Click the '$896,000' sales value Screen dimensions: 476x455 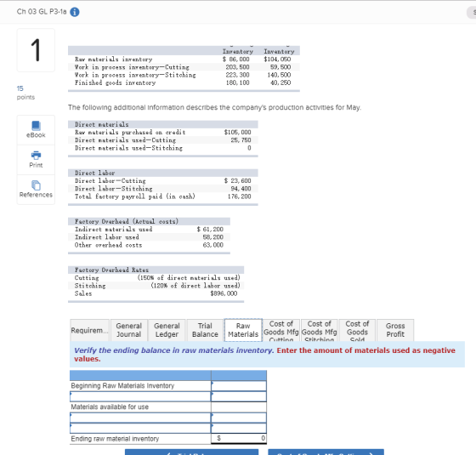tap(224, 293)
